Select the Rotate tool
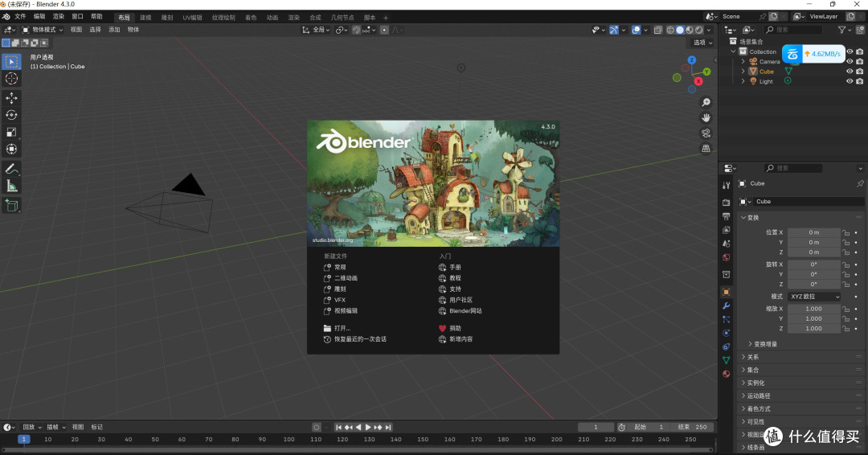Screen dimensions: 868x455 pos(11,115)
